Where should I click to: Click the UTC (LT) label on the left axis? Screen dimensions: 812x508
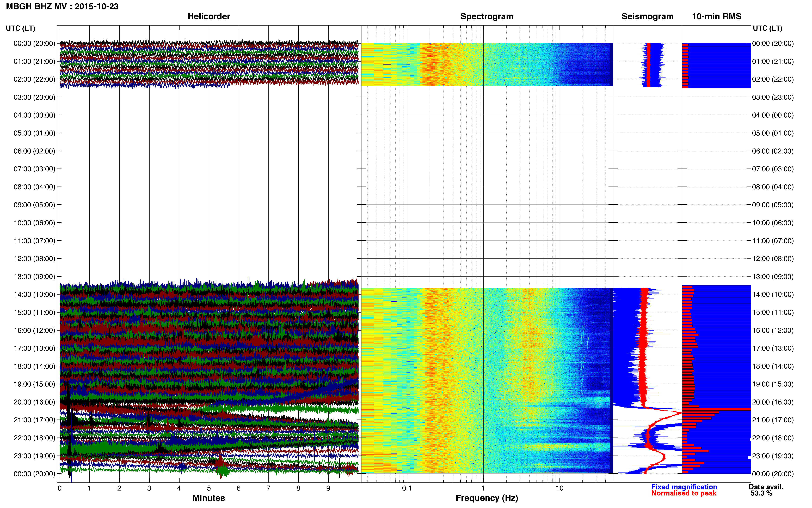[x=21, y=28]
